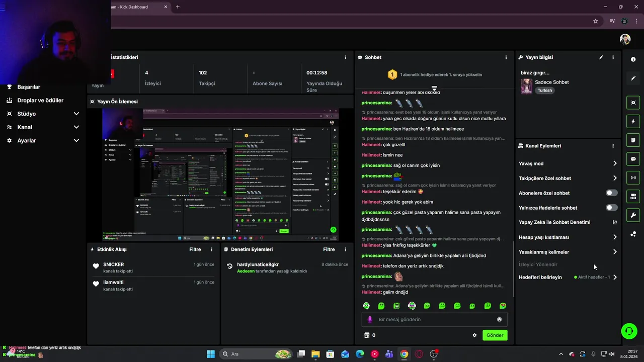Screen dimensions: 644x362
Task: Click liamwalti in activity feed
Action: point(113,283)
